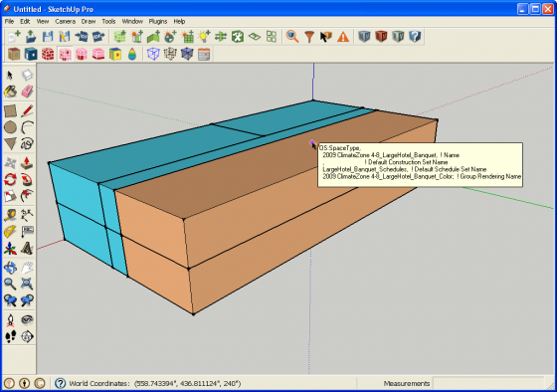Select the Circle tool
Image resolution: width=557 pixels, height=392 pixels.
pos(10,127)
